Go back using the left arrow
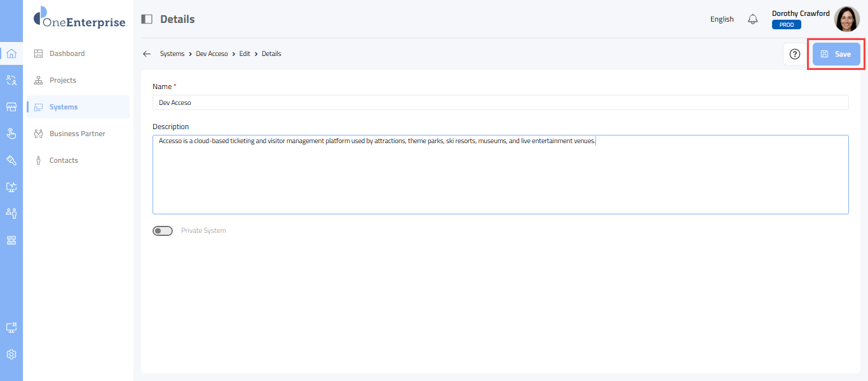Viewport: 868px width, 381px height. pos(147,54)
